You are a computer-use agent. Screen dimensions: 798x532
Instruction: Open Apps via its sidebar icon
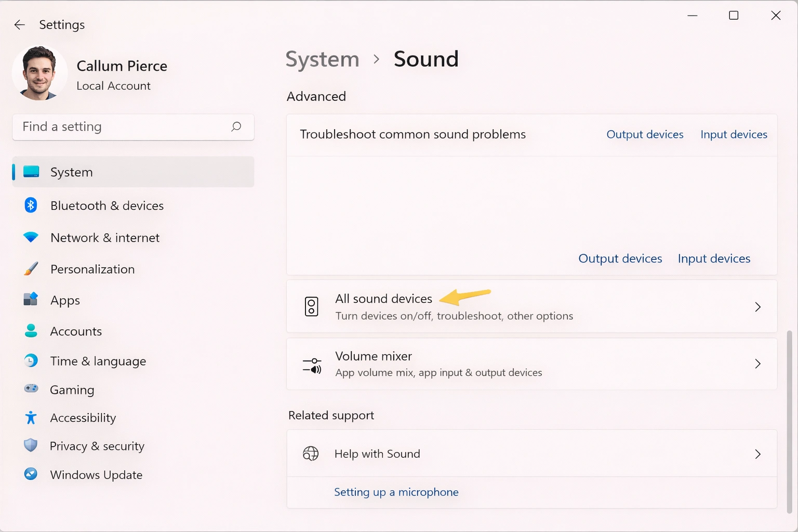coord(31,300)
